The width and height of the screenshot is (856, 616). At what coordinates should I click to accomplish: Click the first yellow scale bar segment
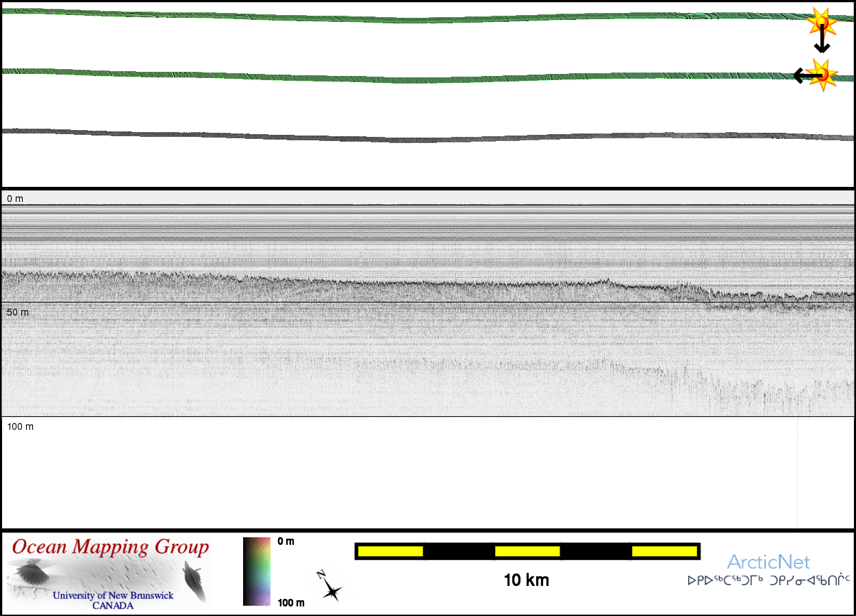[x=390, y=551]
